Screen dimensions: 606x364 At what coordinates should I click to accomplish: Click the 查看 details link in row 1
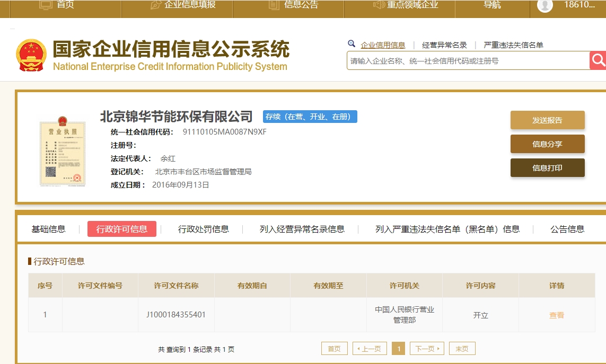[x=557, y=315]
